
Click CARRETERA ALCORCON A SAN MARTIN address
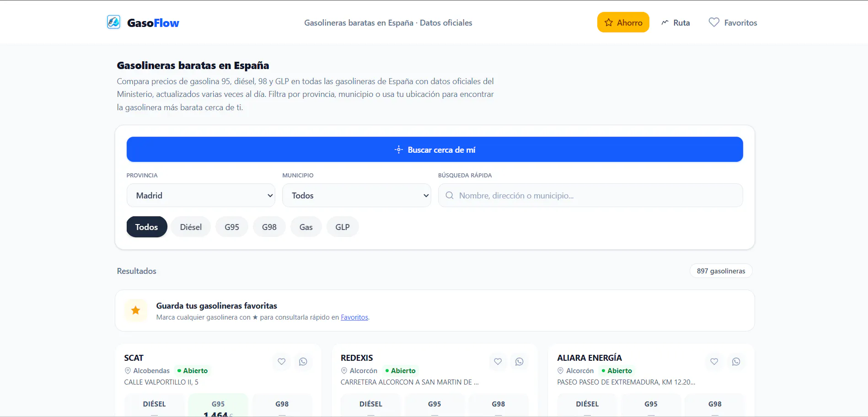(x=410, y=382)
